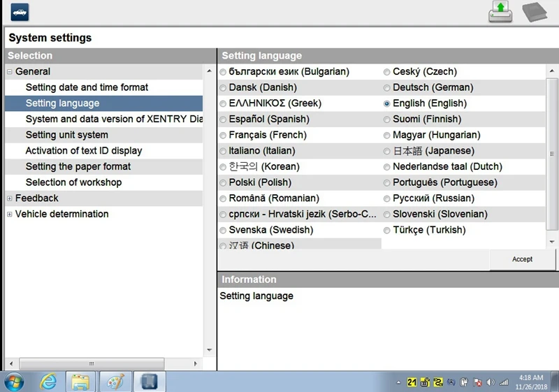Click the printer icon with green arrow

[500, 12]
